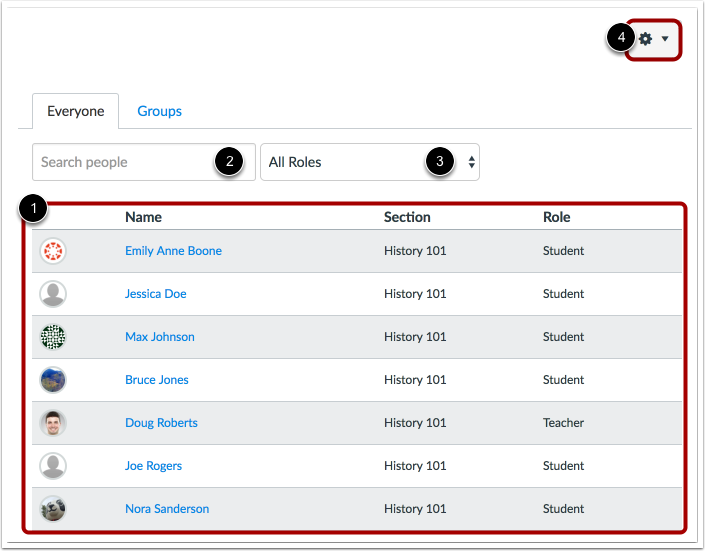Click Joe Rogers's default avatar

click(53, 466)
